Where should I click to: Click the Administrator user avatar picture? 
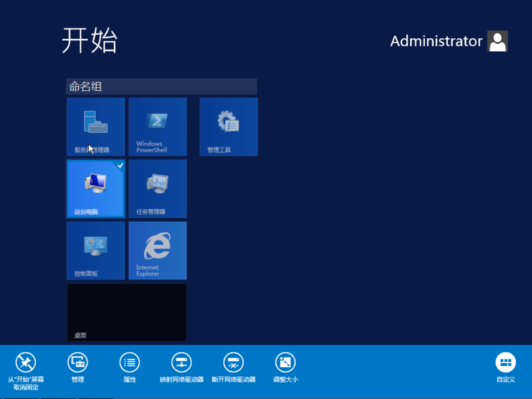click(497, 41)
